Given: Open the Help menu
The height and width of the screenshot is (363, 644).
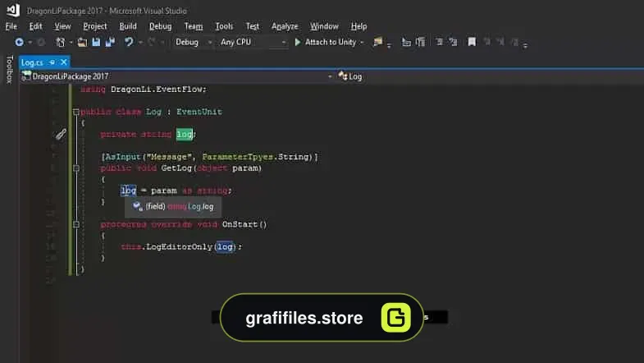Looking at the screenshot, I should (x=359, y=26).
